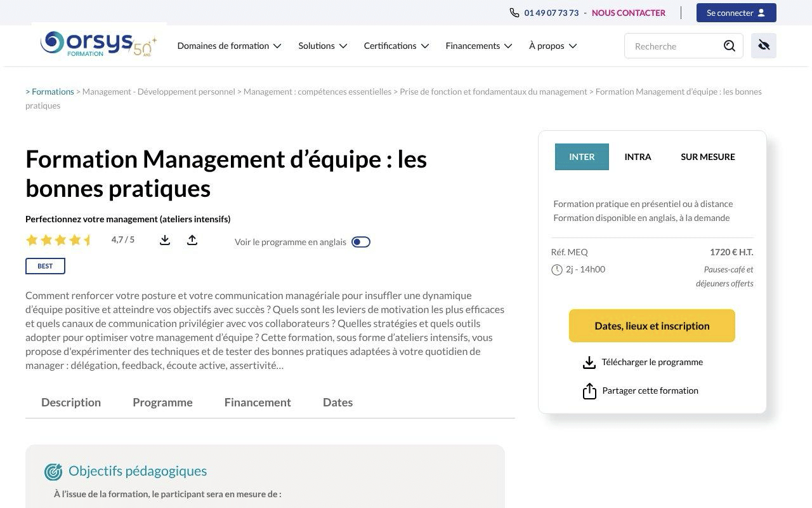Click the clock icon next to 2j - 14h00
The width and height of the screenshot is (812, 508).
tap(557, 270)
